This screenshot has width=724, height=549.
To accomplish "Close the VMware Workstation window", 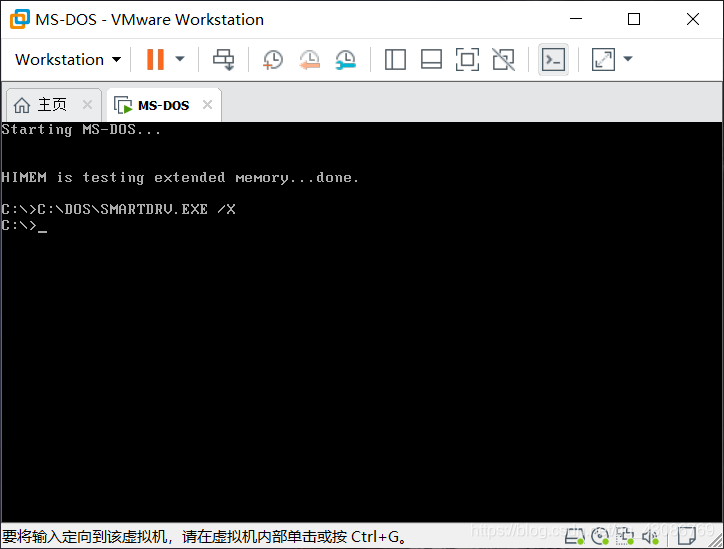I will pos(693,19).
